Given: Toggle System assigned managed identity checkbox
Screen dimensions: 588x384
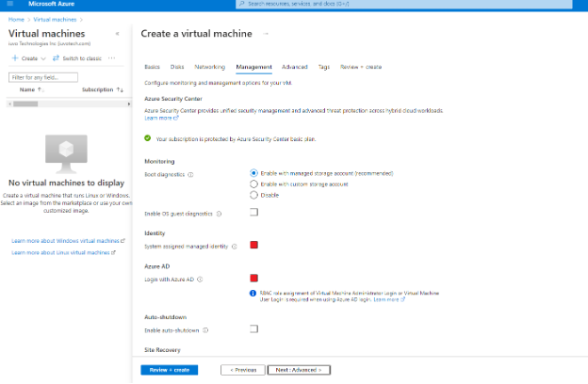Looking at the screenshot, I should click(253, 245).
